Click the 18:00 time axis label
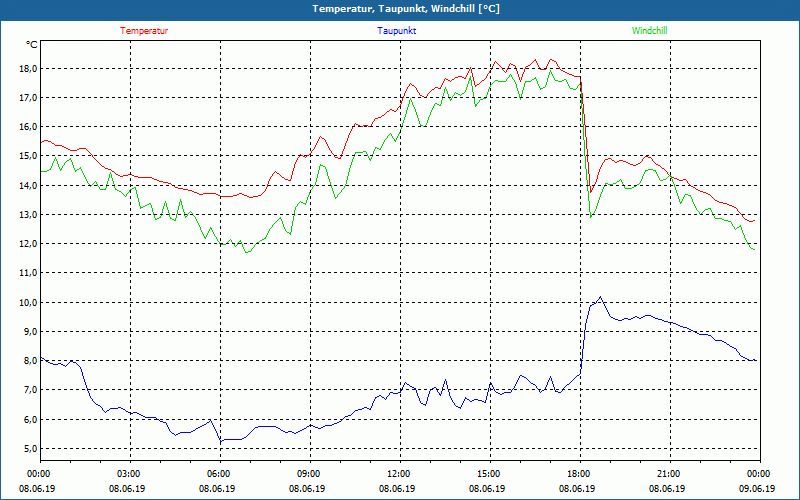The height and width of the screenshot is (500, 800). (578, 474)
